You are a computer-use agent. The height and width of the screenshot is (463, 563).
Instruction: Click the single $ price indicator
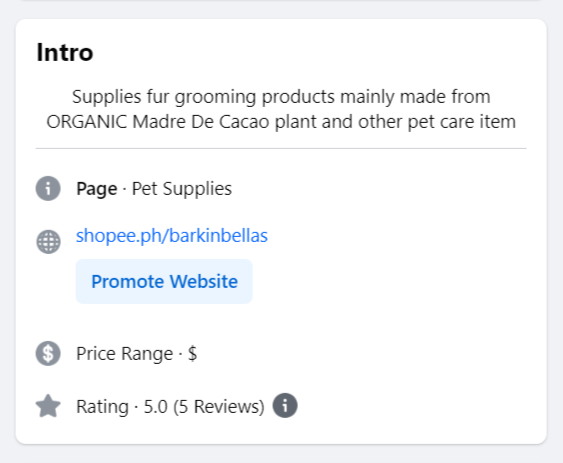click(x=192, y=353)
